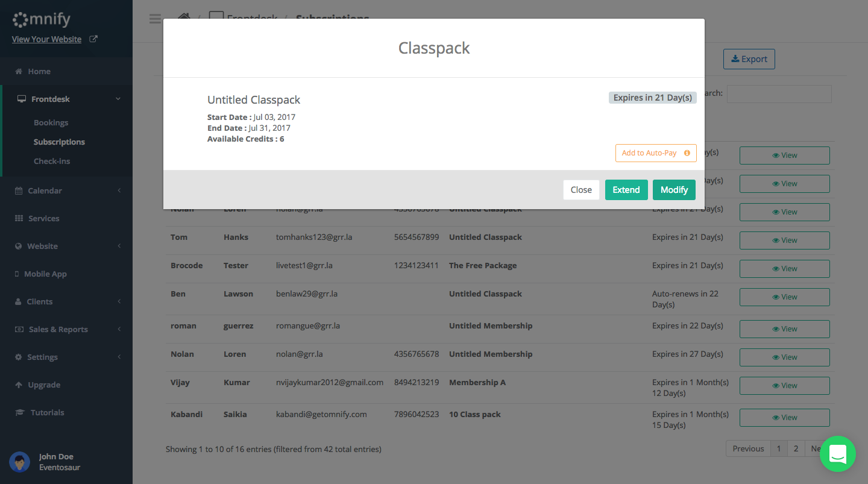Click the Upgrade arrow icon
Screen dimensions: 868x484
point(19,385)
